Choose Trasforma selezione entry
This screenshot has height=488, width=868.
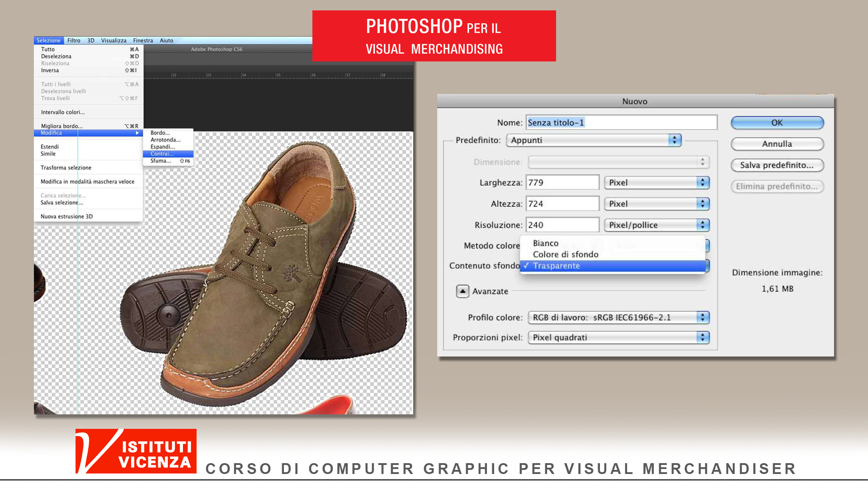coord(89,168)
